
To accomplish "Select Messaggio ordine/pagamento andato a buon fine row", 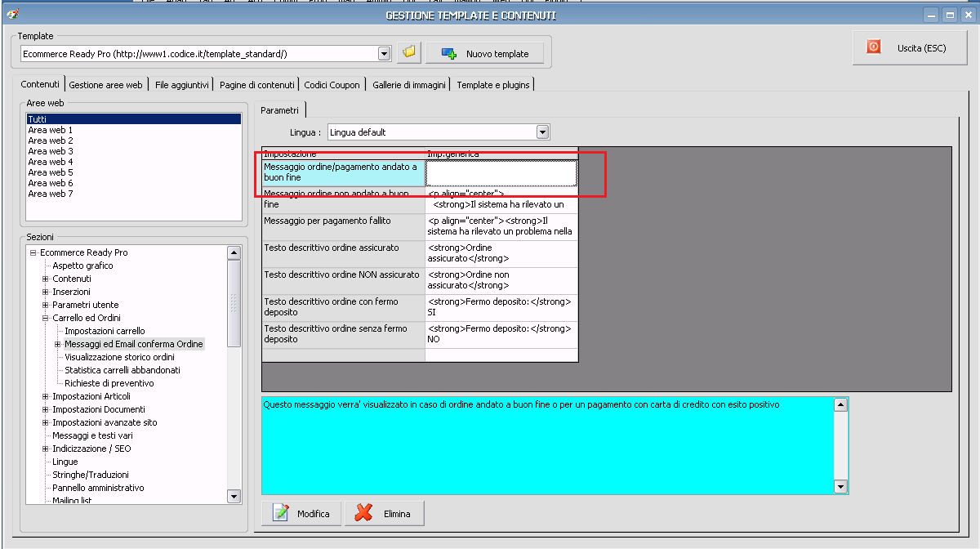I will click(x=343, y=173).
